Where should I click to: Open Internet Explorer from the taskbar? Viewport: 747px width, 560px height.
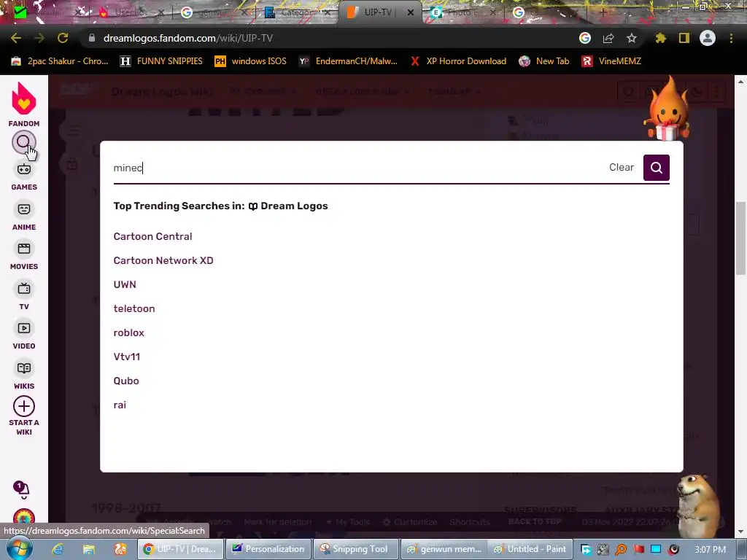coord(58,549)
